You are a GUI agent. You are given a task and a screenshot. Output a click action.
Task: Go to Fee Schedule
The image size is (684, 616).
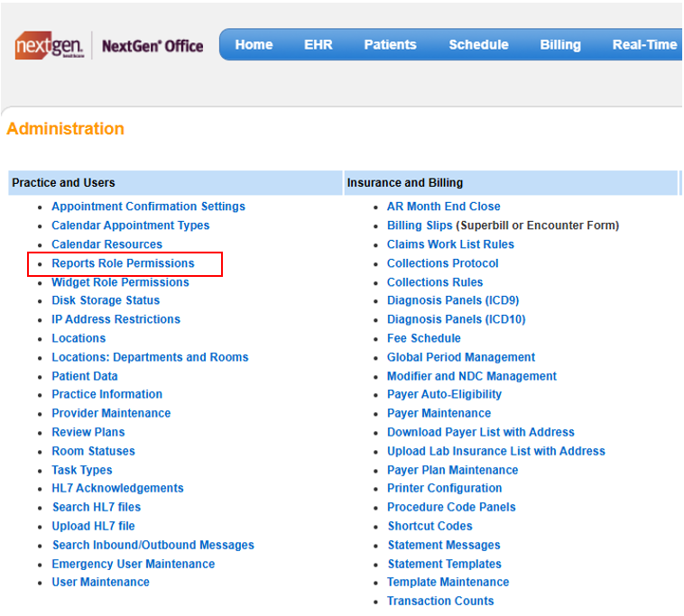[x=423, y=338]
